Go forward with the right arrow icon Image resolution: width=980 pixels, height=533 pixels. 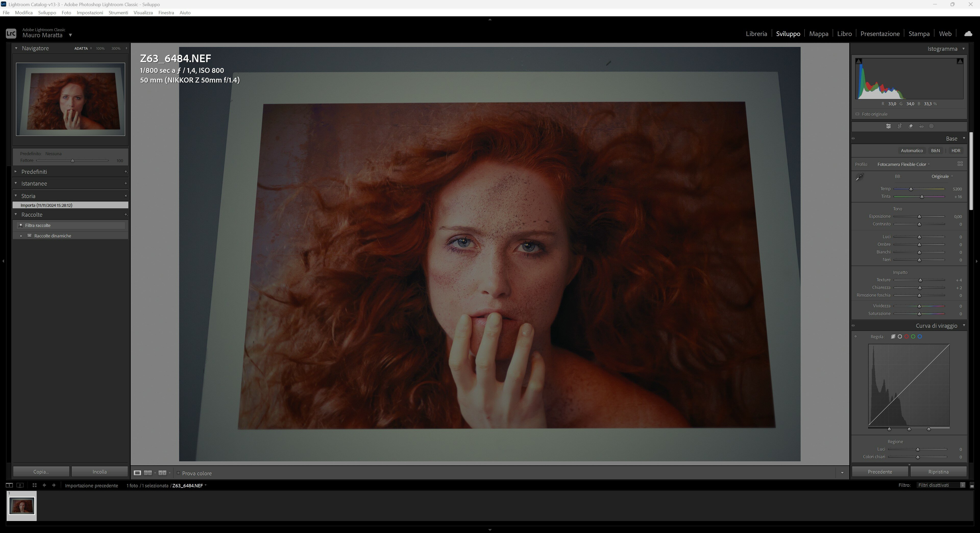54,486
